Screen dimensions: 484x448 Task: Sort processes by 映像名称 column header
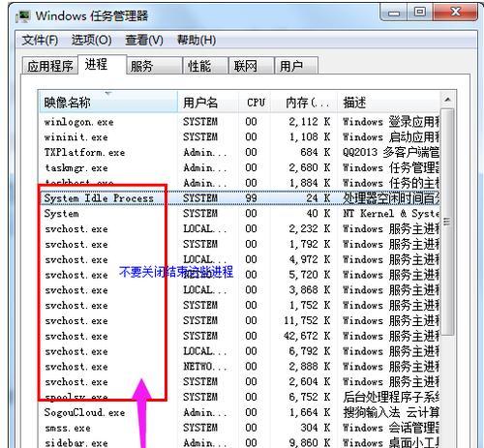coord(107,103)
